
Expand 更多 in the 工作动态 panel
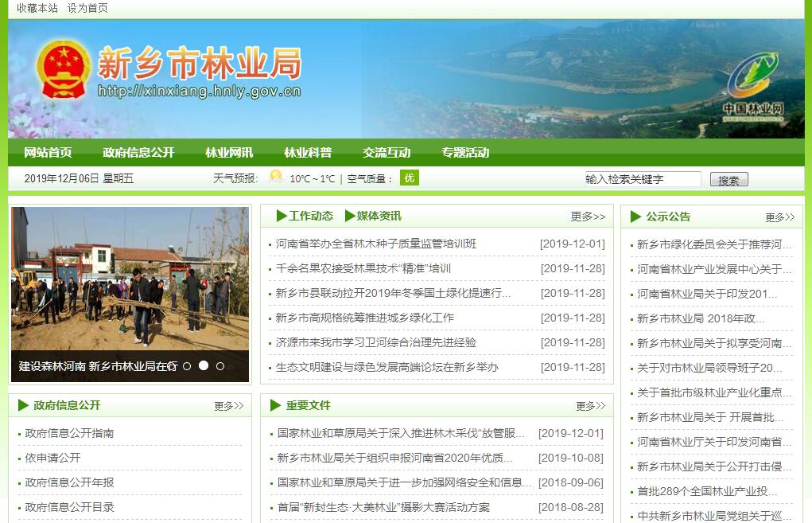pyautogui.click(x=588, y=217)
